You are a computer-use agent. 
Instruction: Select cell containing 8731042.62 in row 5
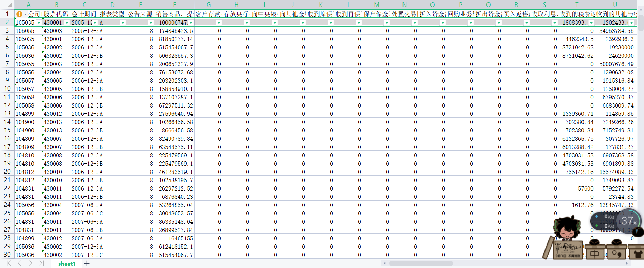[x=577, y=47]
